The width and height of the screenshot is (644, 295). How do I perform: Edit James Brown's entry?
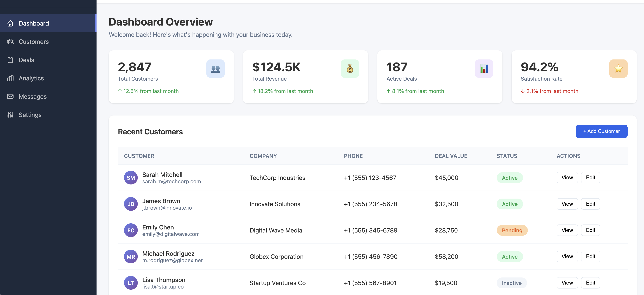pyautogui.click(x=590, y=204)
